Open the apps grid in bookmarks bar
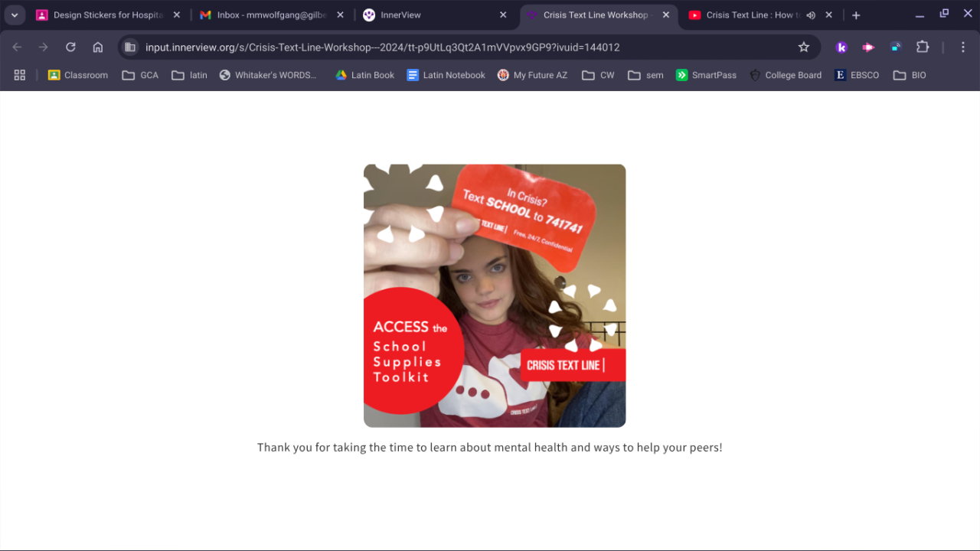 20,75
